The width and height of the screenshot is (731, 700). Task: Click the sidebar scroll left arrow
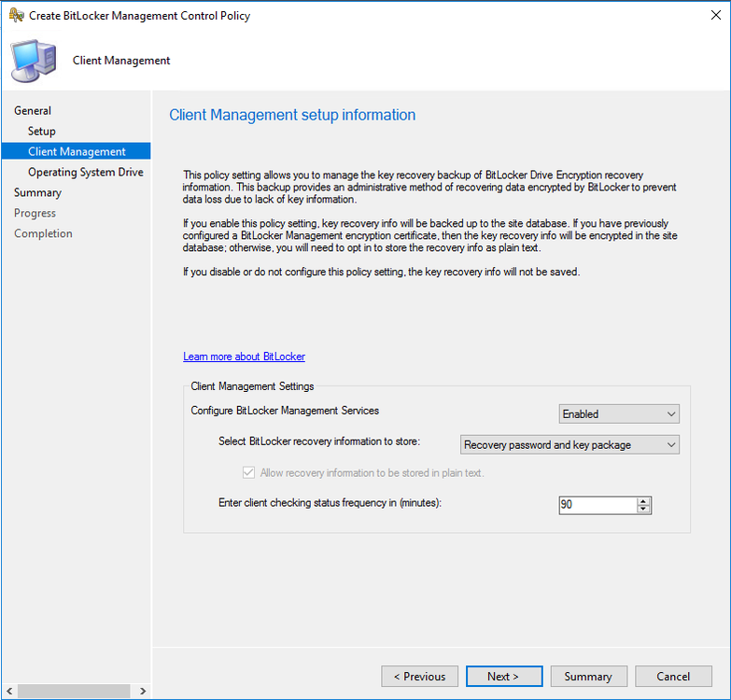(9, 692)
